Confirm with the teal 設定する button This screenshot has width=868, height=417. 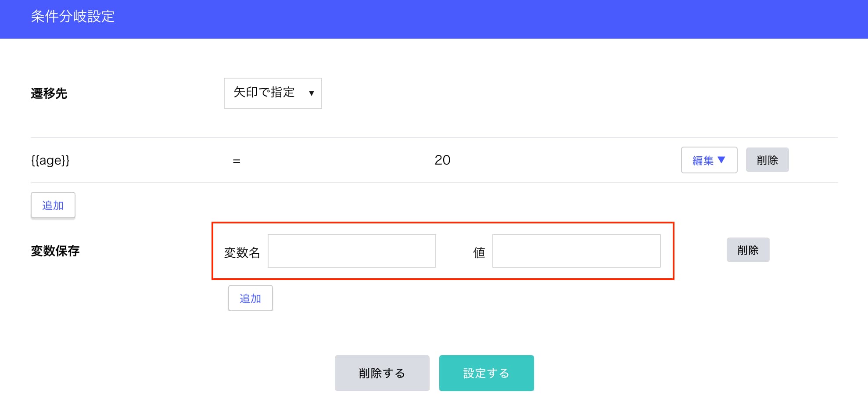click(486, 373)
